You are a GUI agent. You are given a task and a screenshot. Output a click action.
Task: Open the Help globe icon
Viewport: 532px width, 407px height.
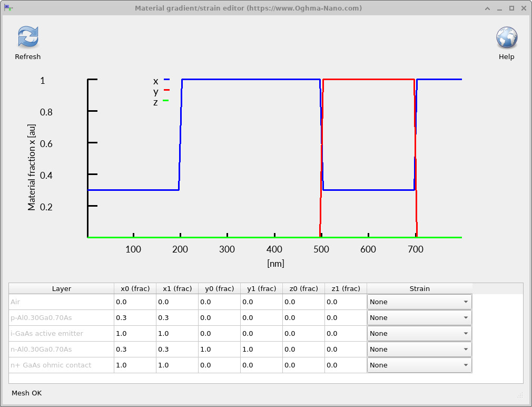(x=507, y=37)
